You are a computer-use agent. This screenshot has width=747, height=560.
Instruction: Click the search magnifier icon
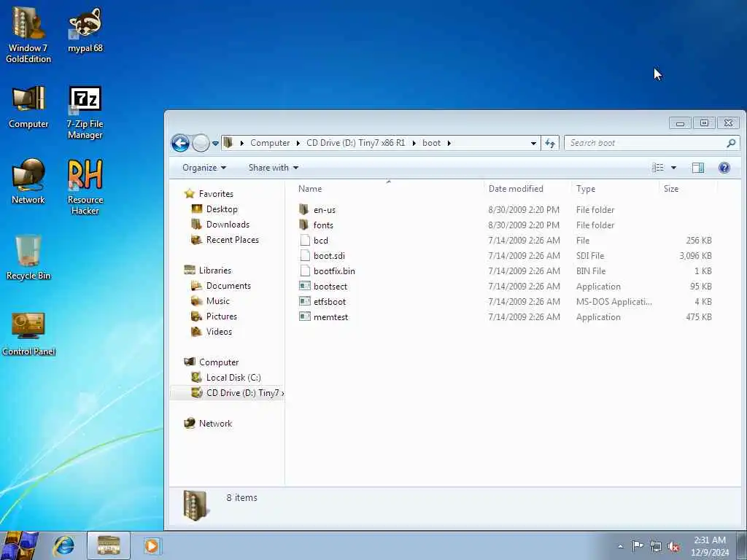[x=731, y=143]
